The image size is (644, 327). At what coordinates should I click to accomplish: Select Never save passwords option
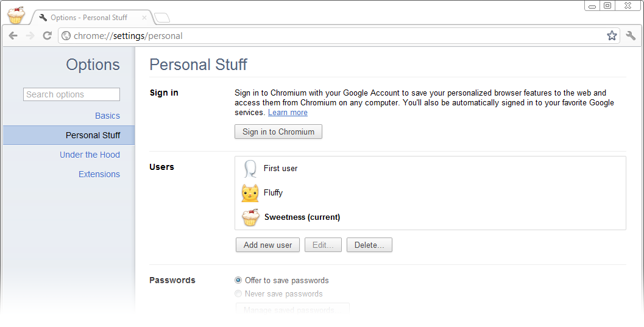tap(238, 294)
